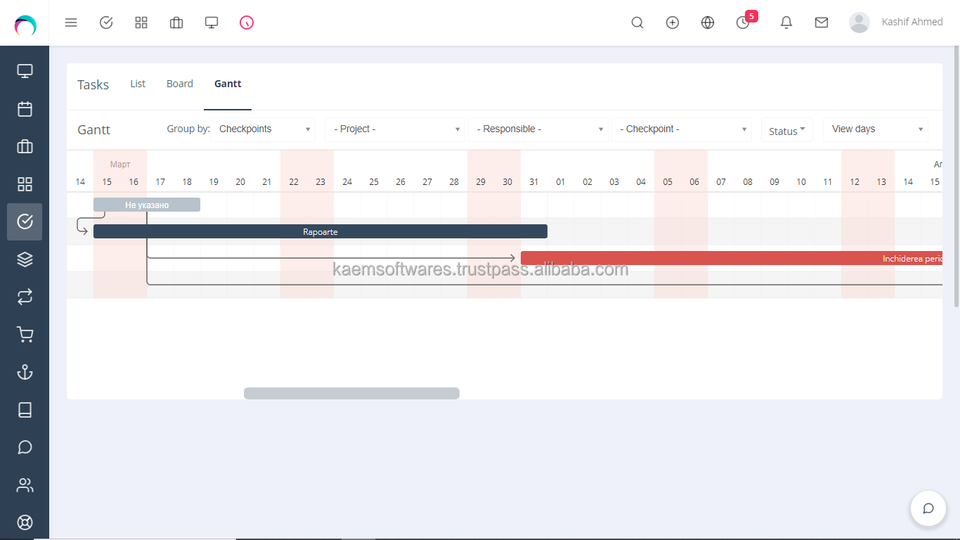Click the horizontal Gantt scrollbar thumb
This screenshot has height=540, width=960.
351,393
